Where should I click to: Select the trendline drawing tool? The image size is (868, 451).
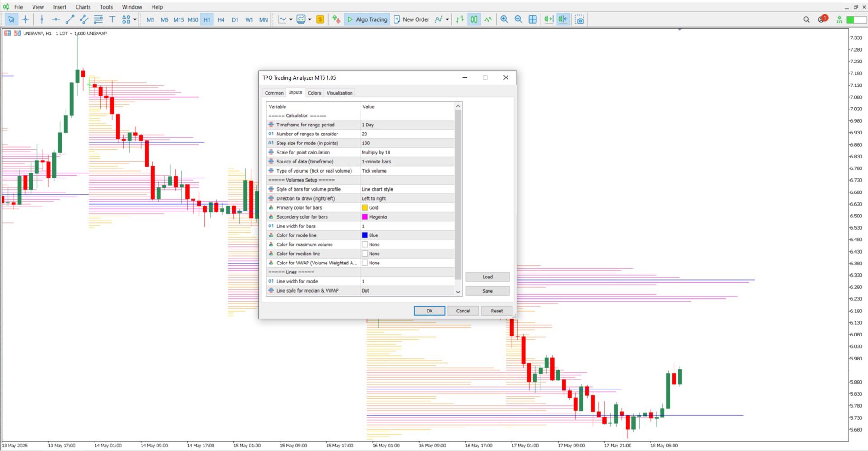point(70,19)
